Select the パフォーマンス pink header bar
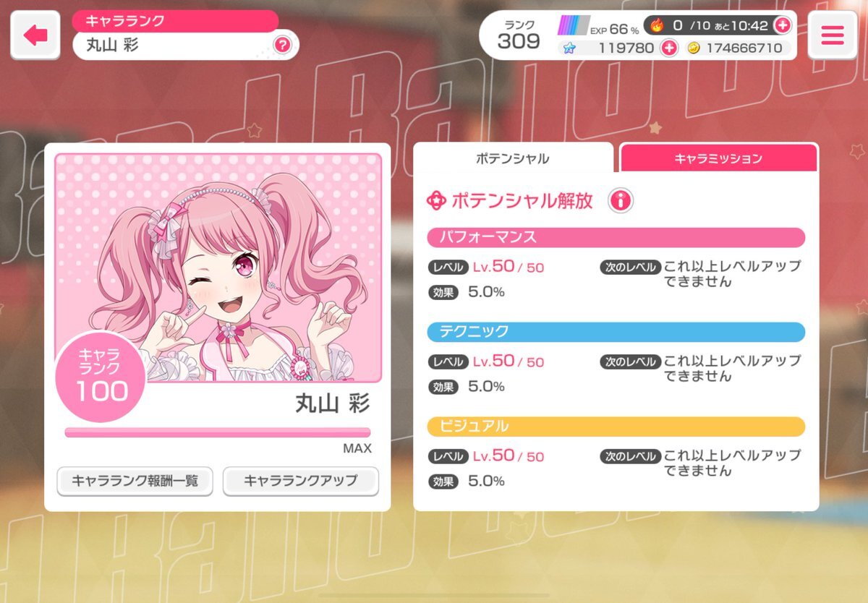 pyautogui.click(x=616, y=237)
